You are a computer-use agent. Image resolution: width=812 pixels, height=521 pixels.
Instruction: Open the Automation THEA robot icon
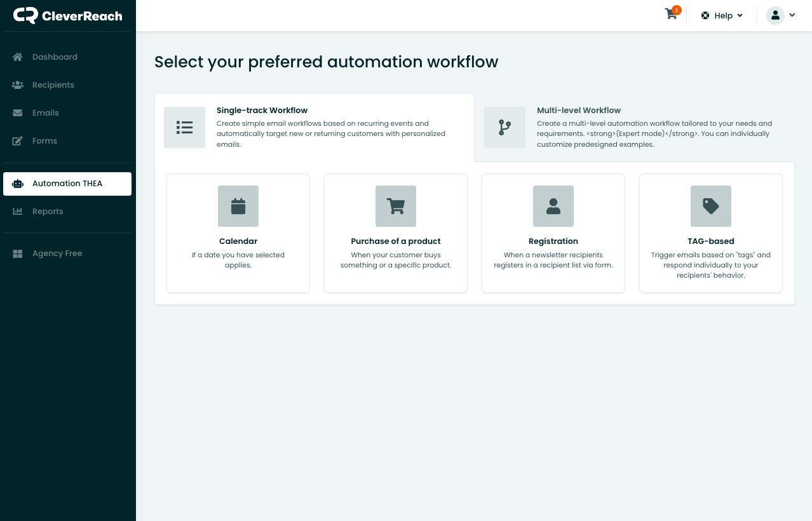point(17,184)
